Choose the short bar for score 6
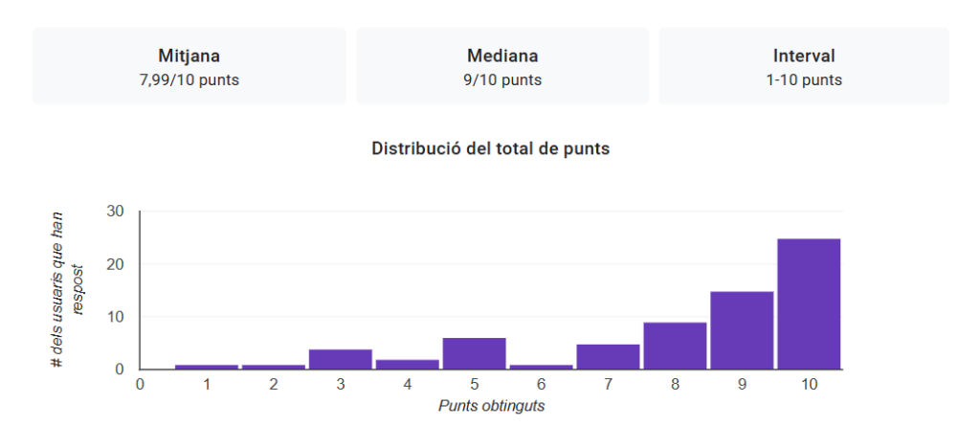980x426 pixels. coord(541,367)
